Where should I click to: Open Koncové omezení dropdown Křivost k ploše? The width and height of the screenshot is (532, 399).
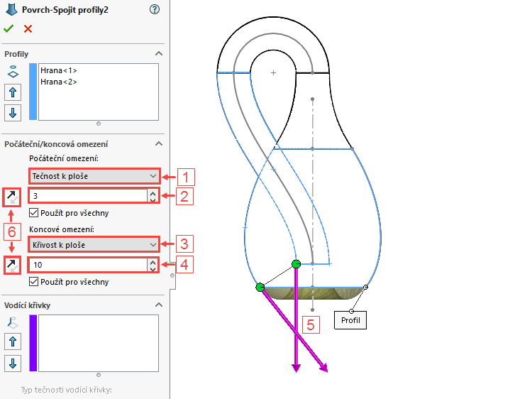click(94, 244)
